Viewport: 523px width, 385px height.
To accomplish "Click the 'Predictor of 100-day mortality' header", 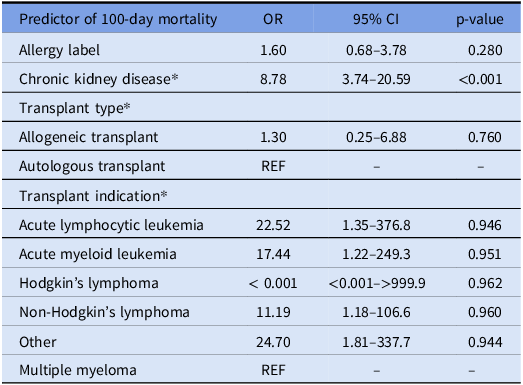I will pos(118,19).
